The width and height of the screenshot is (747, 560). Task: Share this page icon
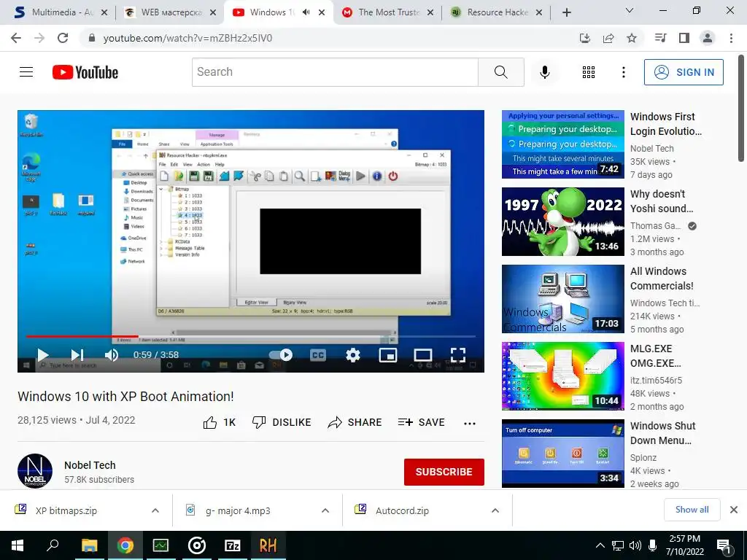coord(608,38)
